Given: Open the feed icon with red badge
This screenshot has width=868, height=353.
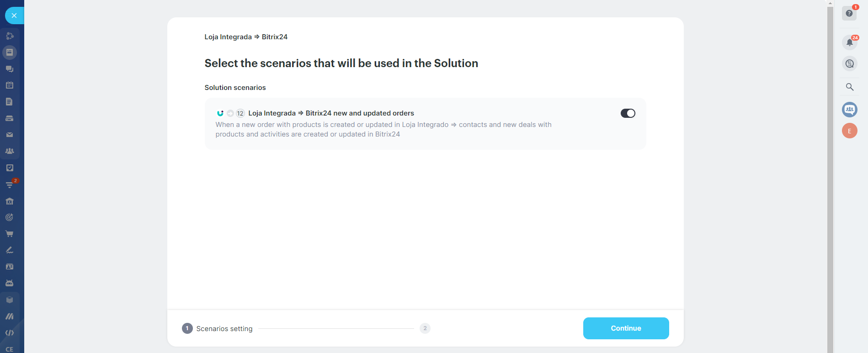Looking at the screenshot, I should click(x=10, y=184).
